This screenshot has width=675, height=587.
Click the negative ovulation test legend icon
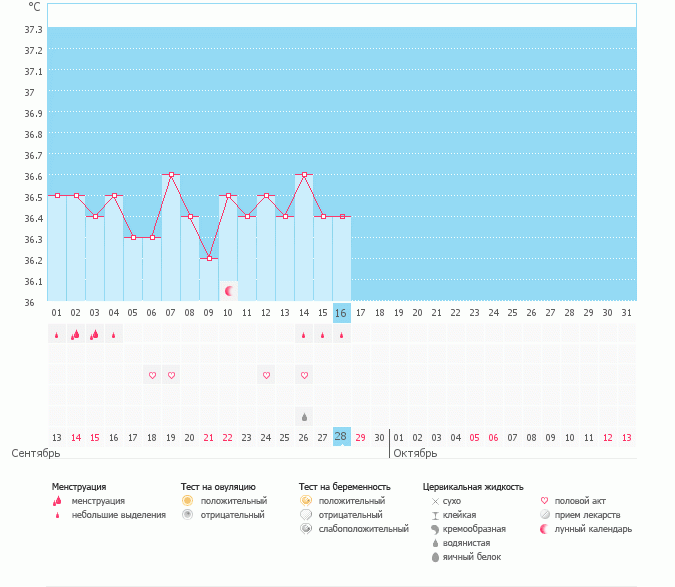[x=187, y=515]
